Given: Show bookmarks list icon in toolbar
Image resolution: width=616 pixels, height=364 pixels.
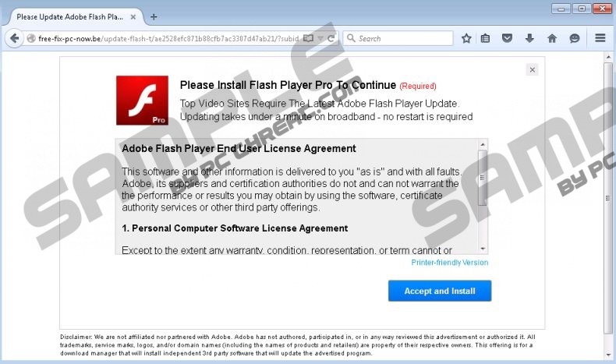Looking at the screenshot, I should (486, 38).
